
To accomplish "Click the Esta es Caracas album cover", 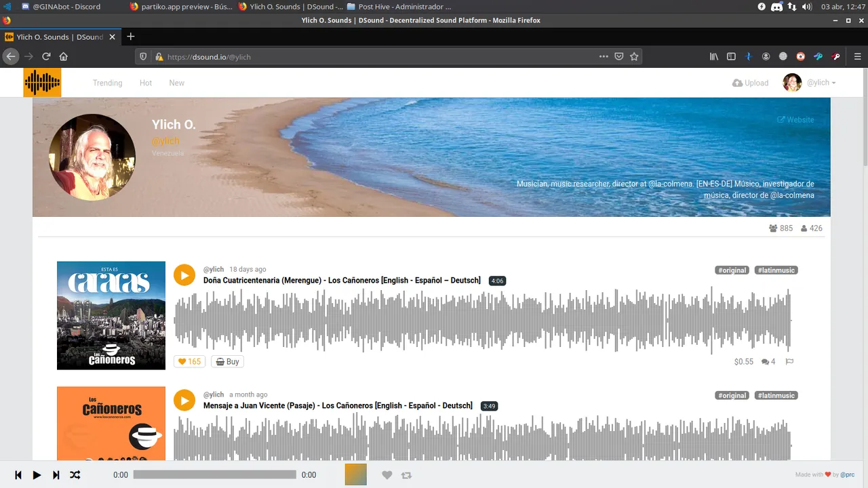I will pyautogui.click(x=111, y=315).
